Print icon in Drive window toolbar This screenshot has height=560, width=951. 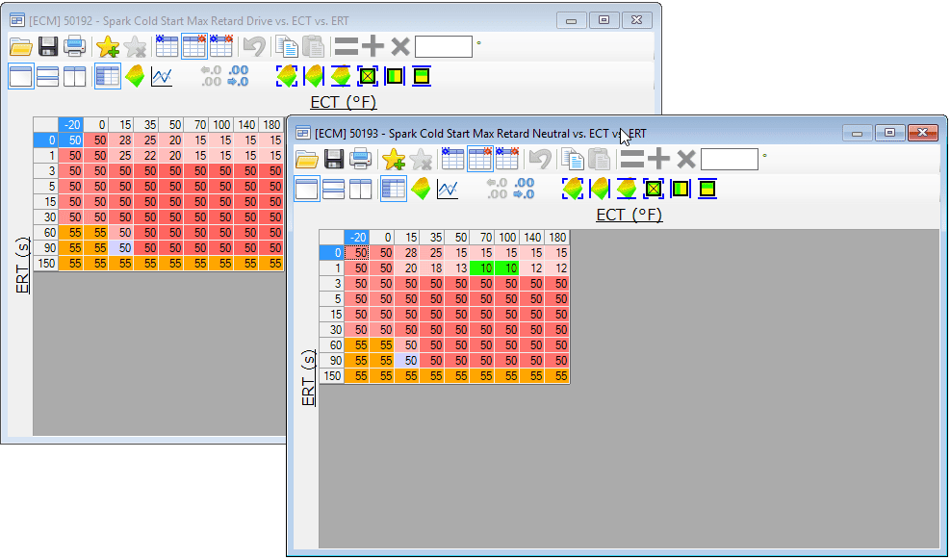[x=75, y=46]
